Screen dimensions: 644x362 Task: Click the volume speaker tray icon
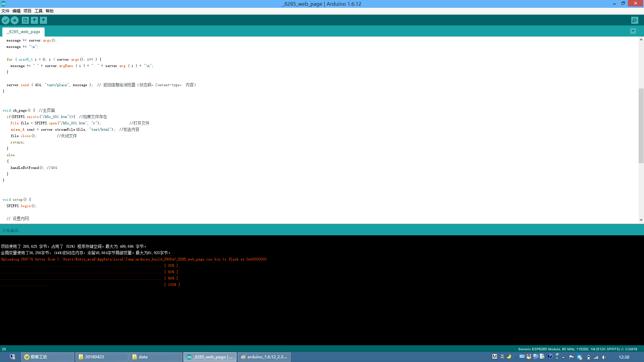(604, 357)
